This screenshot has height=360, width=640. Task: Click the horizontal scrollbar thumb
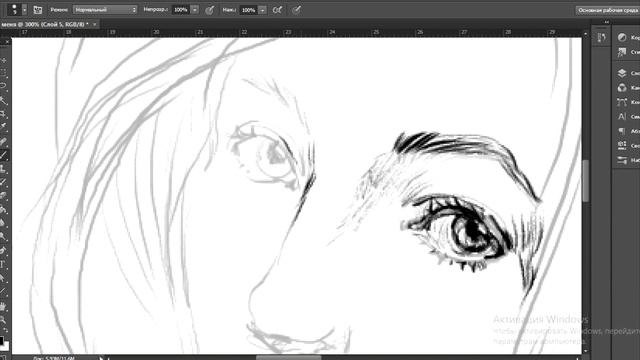[289, 358]
